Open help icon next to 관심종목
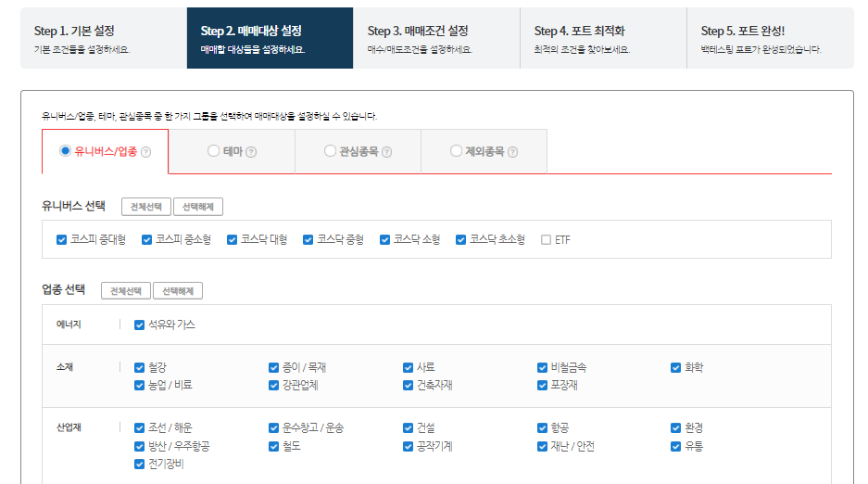 click(387, 152)
